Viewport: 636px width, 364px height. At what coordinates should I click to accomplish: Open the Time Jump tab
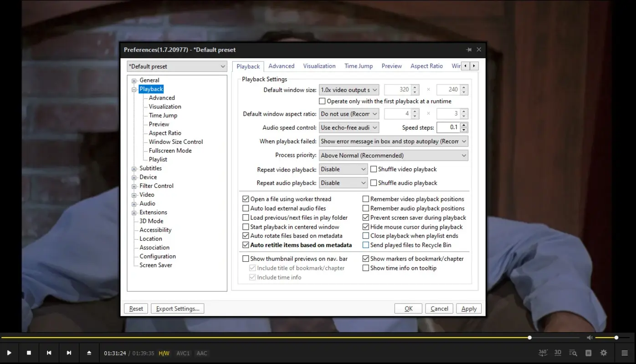click(x=359, y=66)
